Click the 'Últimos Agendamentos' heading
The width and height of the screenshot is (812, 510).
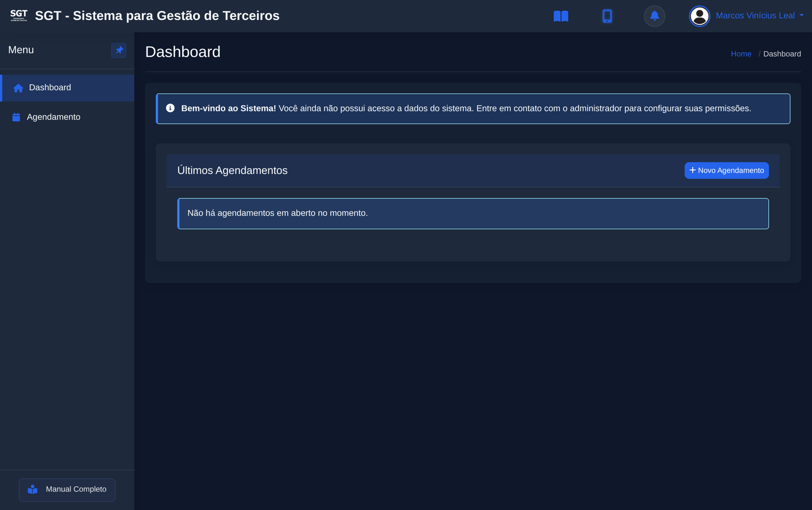[x=232, y=170]
